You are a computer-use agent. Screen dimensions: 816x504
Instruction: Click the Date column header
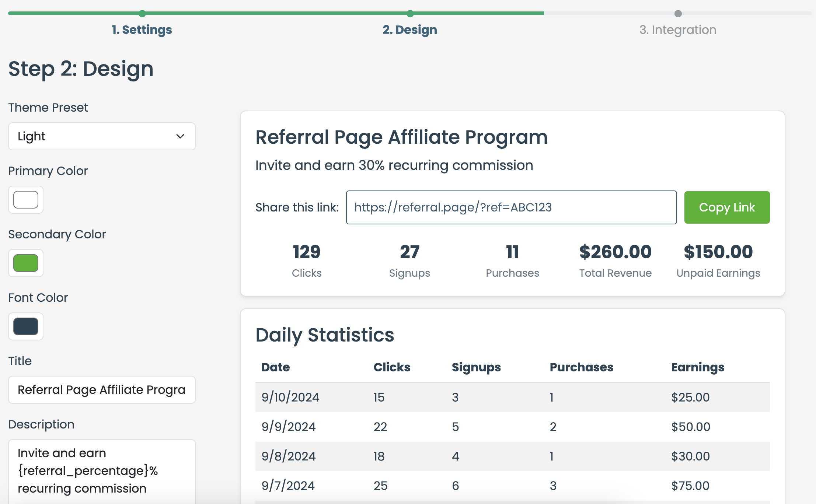pos(276,367)
